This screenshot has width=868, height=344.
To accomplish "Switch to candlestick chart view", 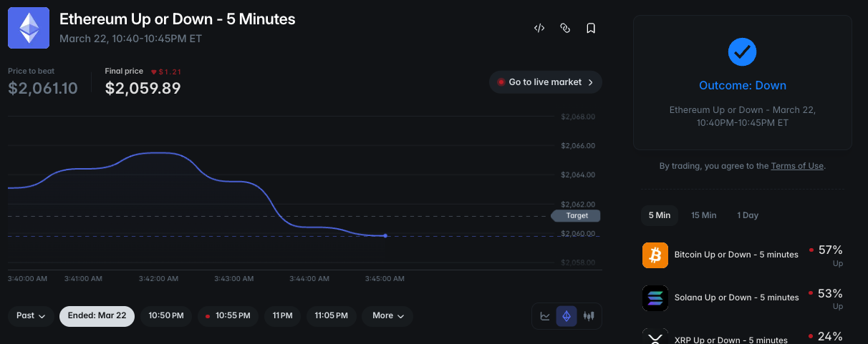I will tap(589, 315).
